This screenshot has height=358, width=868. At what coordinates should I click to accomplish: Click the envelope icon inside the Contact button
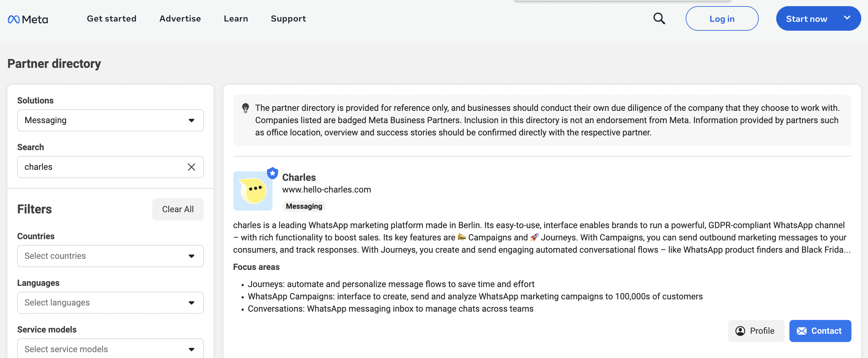point(802,331)
